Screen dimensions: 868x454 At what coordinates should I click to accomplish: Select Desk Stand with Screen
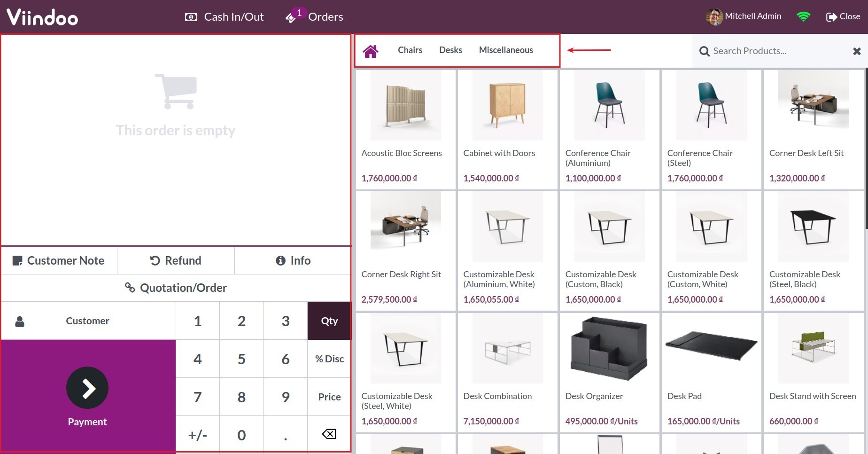coord(814,372)
